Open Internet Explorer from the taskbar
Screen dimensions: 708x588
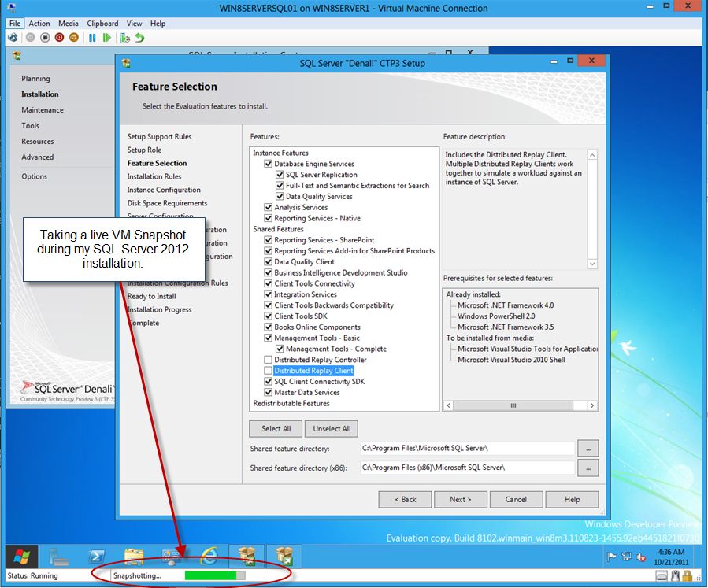point(209,557)
